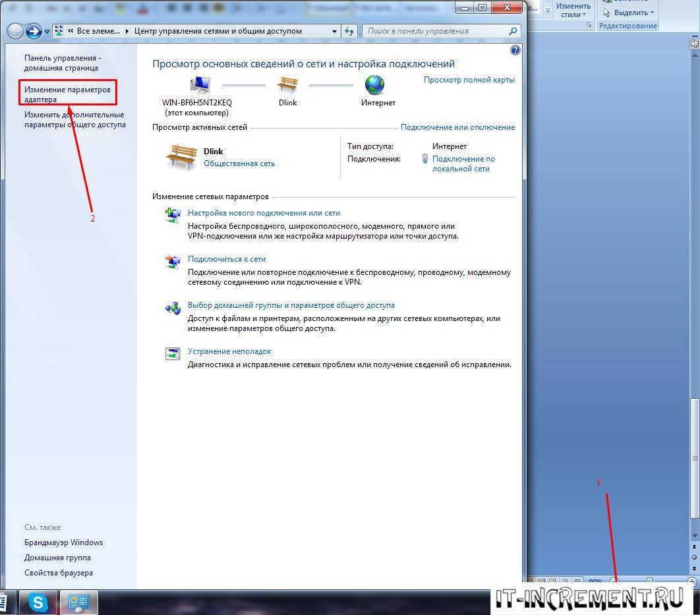Screen dimensions: 700x615
Task: Open the Общественная сеть network type link
Action: point(239,163)
